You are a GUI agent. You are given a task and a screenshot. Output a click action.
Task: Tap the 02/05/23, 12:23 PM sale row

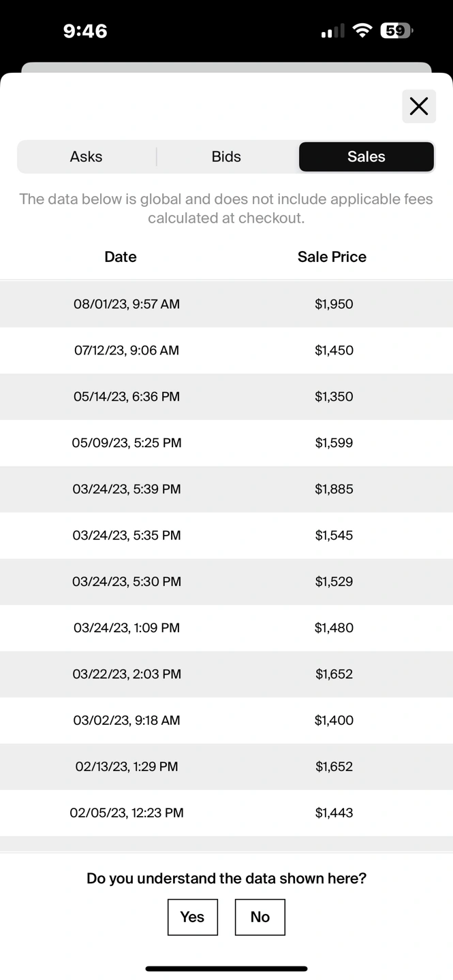click(226, 813)
